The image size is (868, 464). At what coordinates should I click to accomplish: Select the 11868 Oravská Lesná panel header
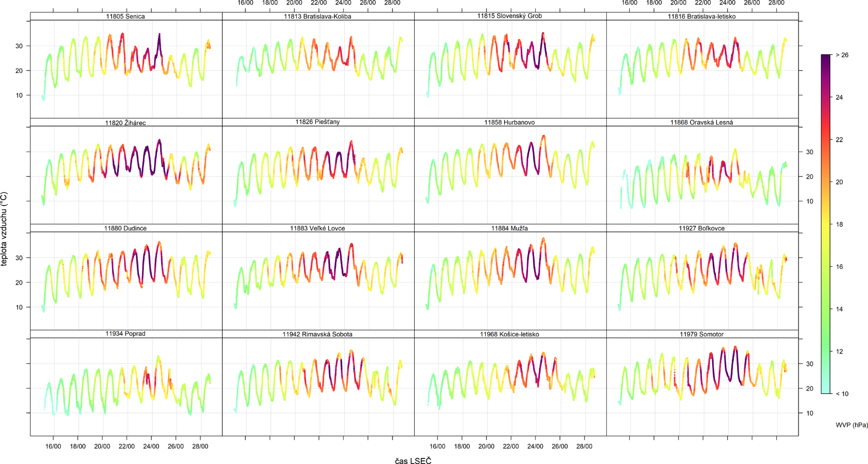702,122
